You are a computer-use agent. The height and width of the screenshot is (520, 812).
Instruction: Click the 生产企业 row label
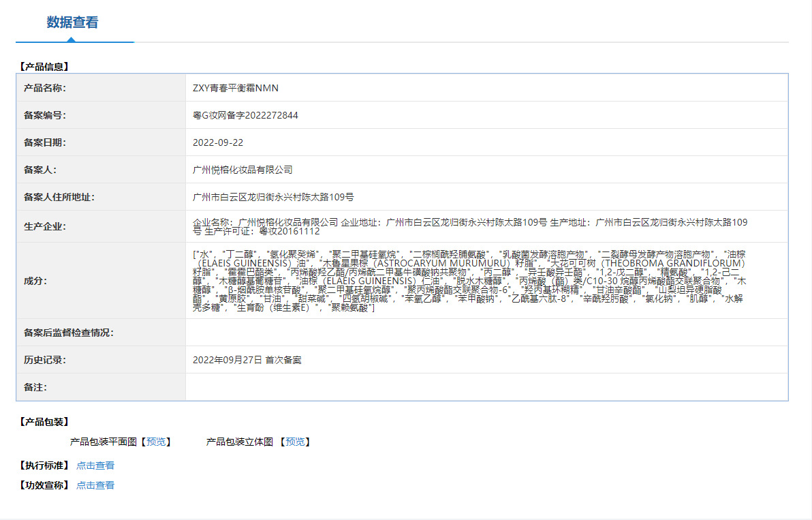45,226
